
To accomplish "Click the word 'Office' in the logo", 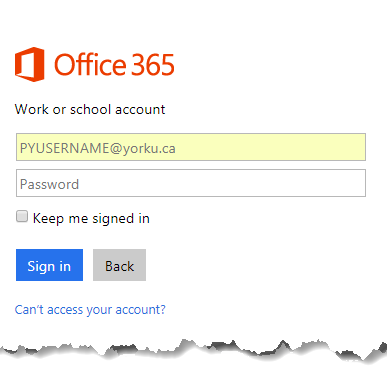I will pyautogui.click(x=90, y=64).
